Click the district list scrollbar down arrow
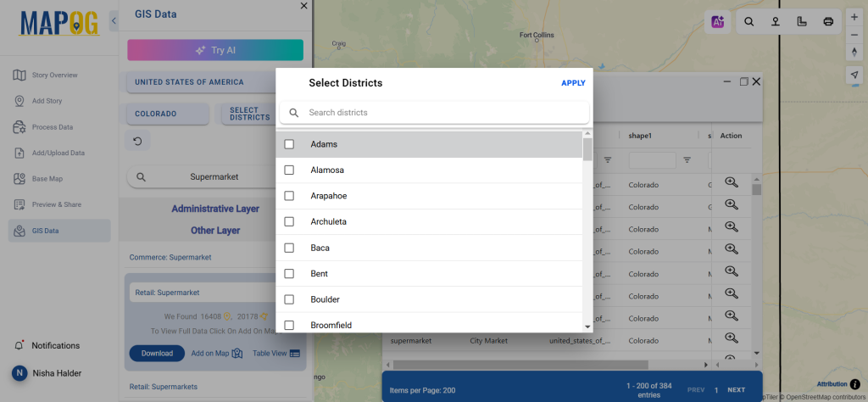 coord(587,327)
